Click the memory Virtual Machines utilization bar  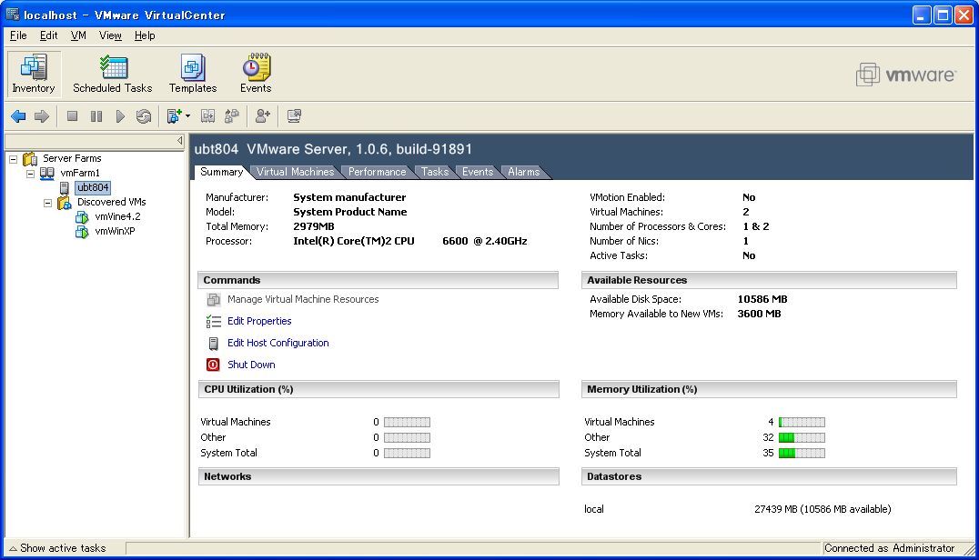click(802, 422)
